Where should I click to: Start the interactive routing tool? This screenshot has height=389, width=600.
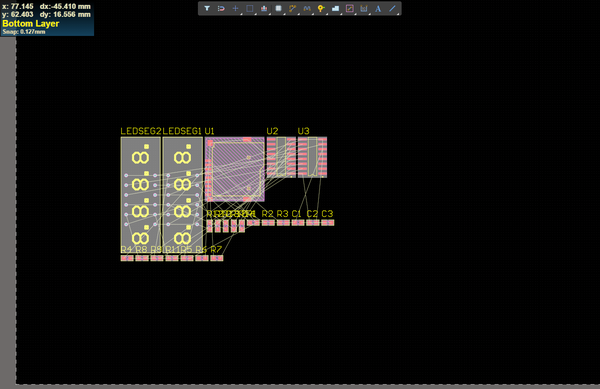(x=292, y=8)
